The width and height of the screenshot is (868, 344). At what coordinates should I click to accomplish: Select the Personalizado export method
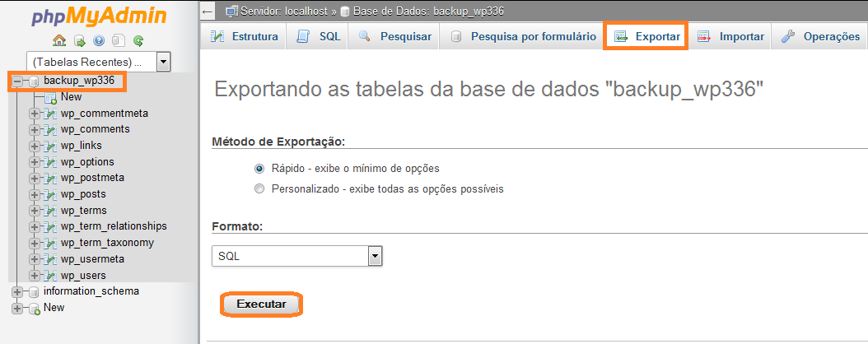coord(259,189)
